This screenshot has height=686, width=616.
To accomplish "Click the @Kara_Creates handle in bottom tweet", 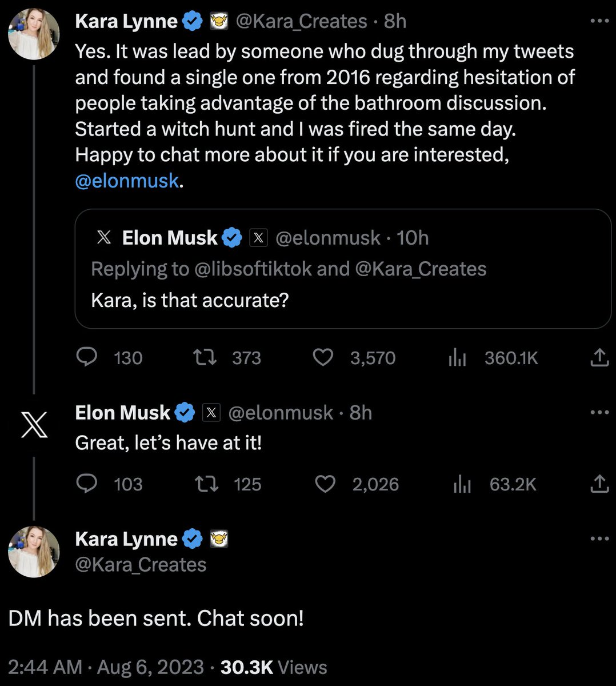I will point(141,565).
